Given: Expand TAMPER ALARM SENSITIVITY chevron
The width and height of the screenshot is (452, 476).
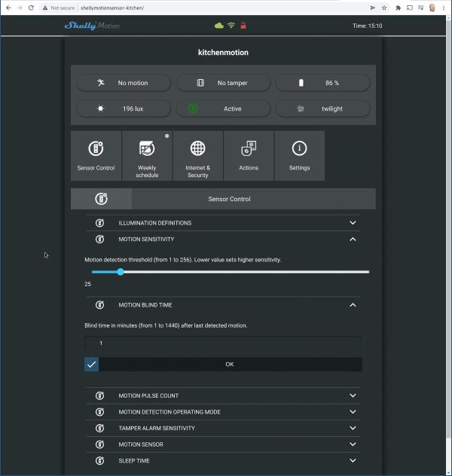Looking at the screenshot, I should (353, 428).
